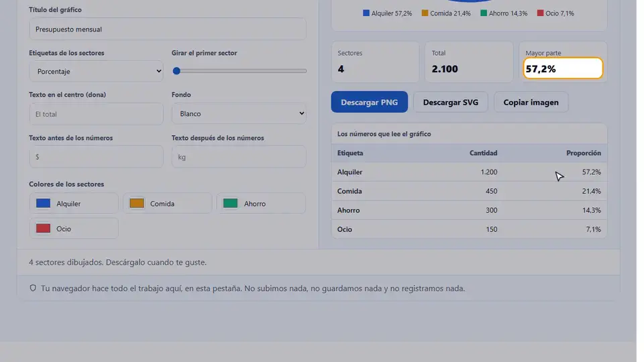
Task: Click the legend entry 'Comida 21,4%'
Action: coord(446,13)
